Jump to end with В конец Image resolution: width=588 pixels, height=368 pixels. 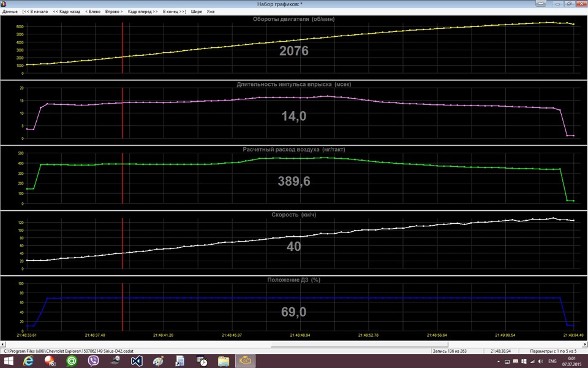point(175,12)
